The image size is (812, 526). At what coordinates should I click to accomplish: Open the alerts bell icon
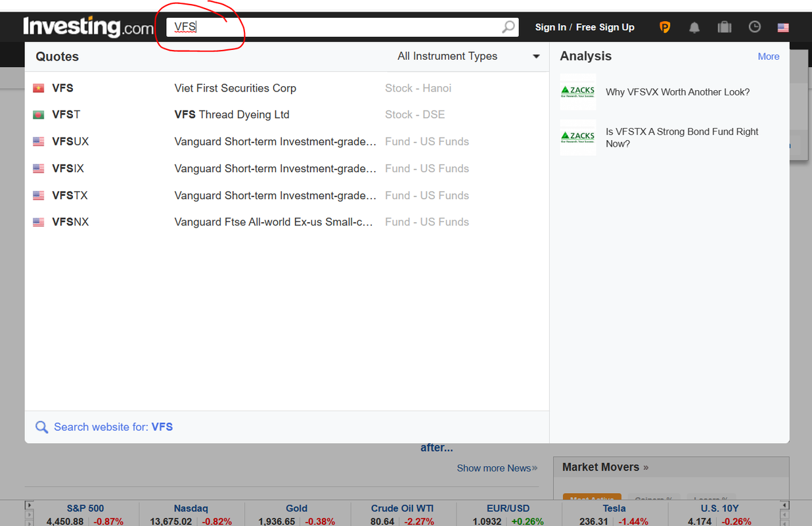(x=694, y=27)
